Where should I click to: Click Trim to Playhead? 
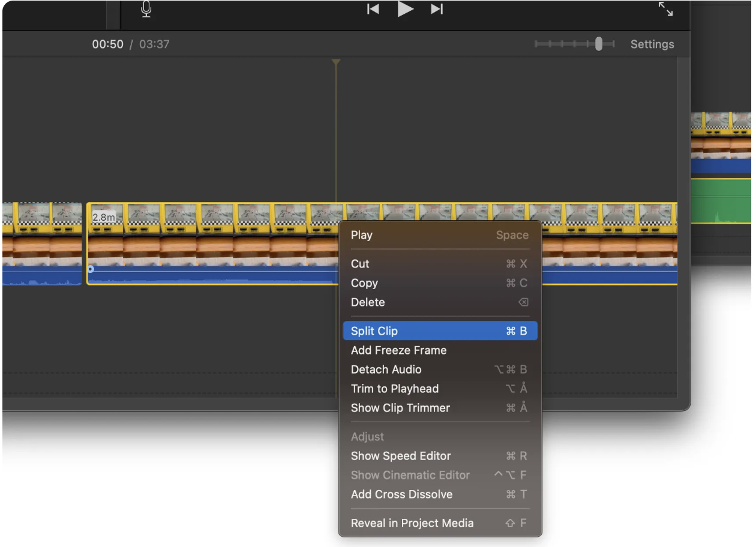point(395,389)
